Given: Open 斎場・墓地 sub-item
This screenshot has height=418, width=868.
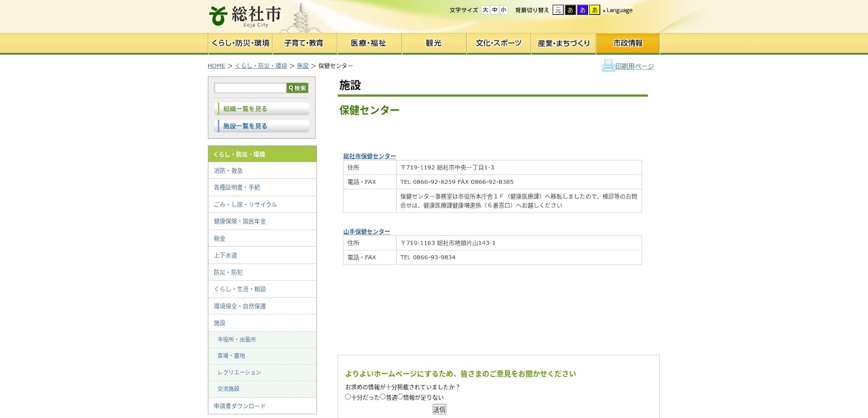Looking at the screenshot, I should (x=262, y=356).
